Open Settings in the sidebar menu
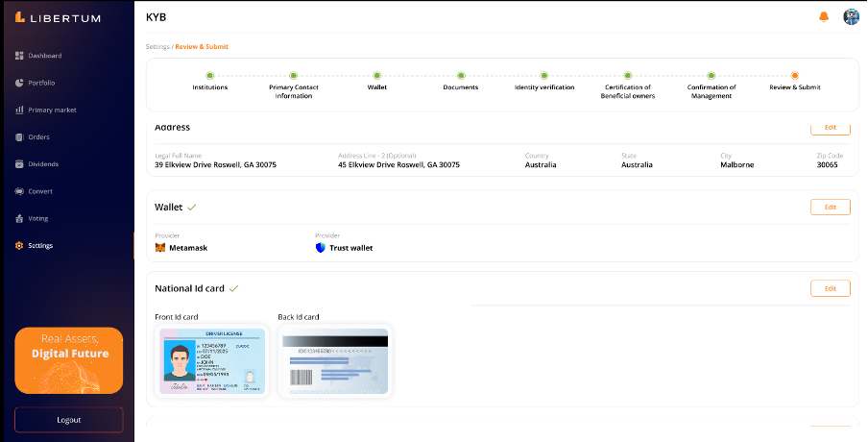Viewport: 868px width, 442px height. tap(39, 246)
